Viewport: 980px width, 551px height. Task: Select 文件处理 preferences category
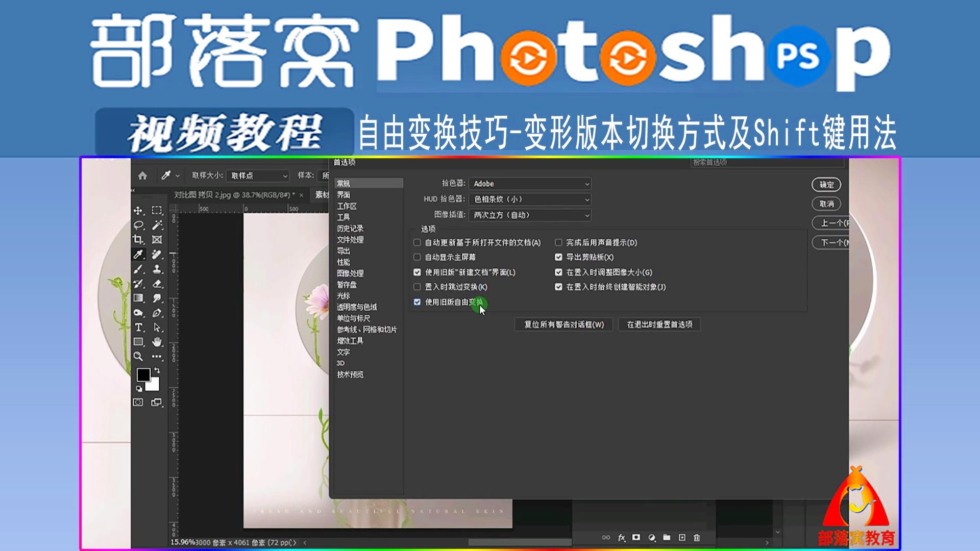pos(350,240)
